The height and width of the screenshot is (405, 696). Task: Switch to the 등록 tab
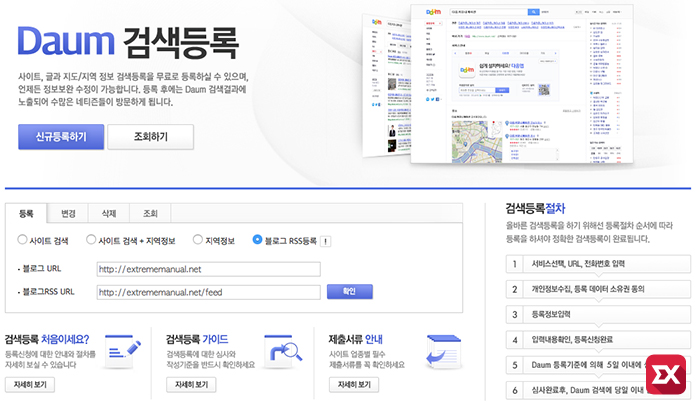click(26, 214)
